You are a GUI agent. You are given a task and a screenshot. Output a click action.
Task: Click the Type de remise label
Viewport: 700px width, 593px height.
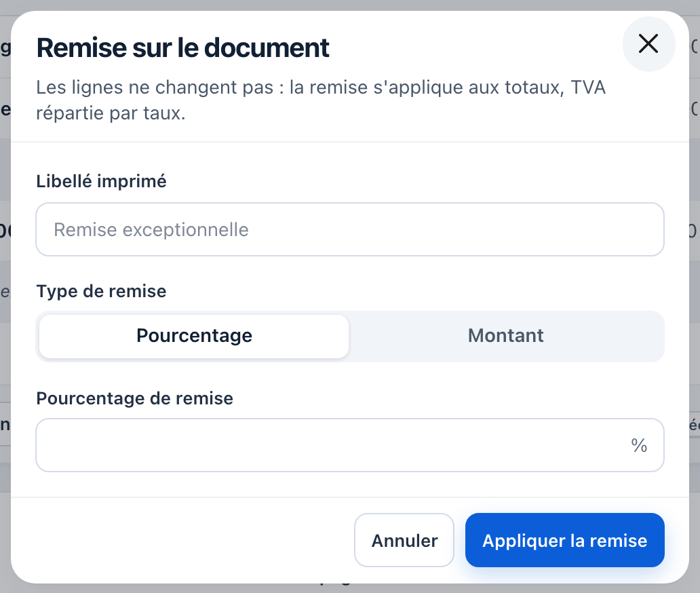101,291
